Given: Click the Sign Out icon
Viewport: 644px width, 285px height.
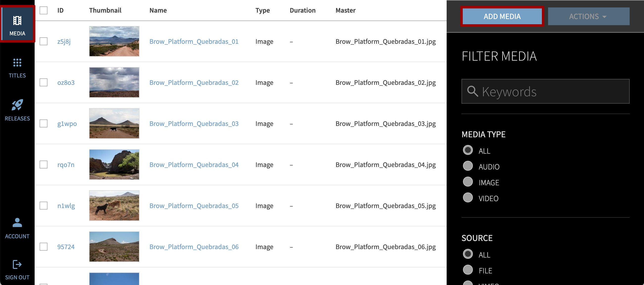Looking at the screenshot, I should 17,264.
